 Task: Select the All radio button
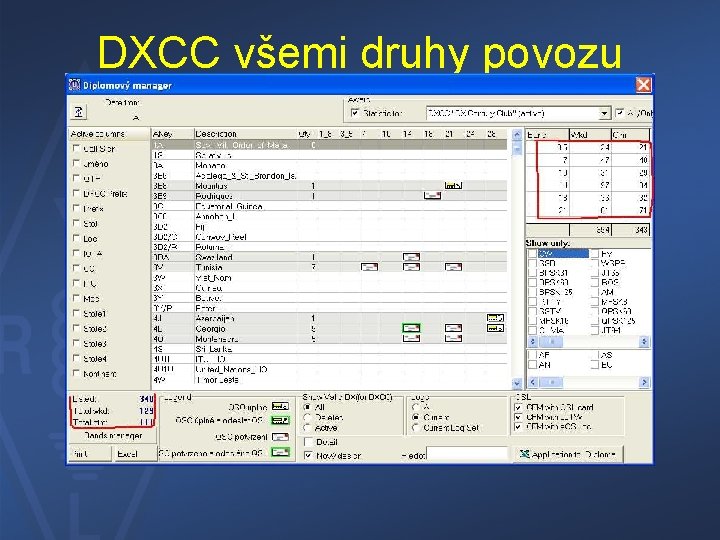(x=308, y=407)
